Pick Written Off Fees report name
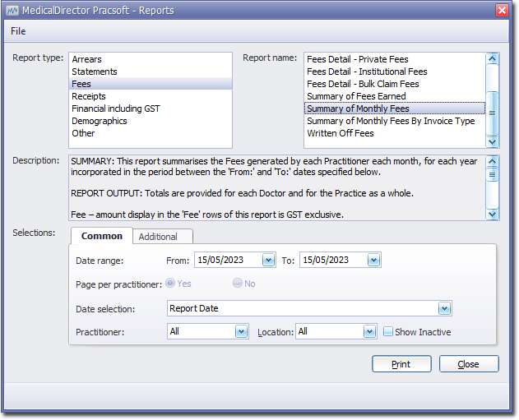 [x=341, y=133]
